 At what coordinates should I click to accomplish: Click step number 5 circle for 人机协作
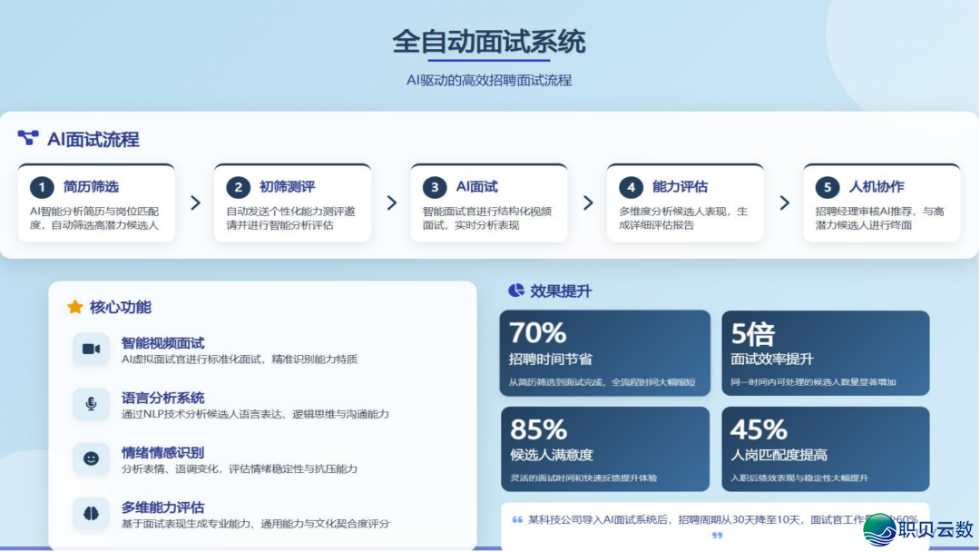pyautogui.click(x=827, y=187)
